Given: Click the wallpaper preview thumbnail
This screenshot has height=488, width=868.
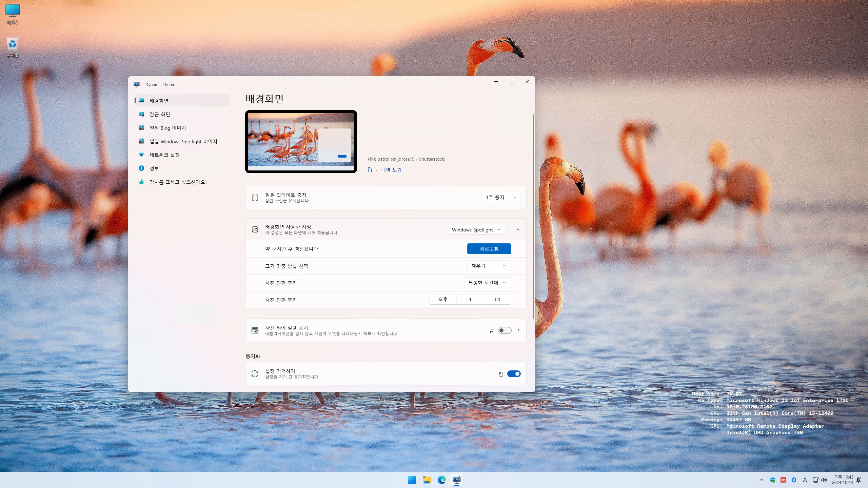Looking at the screenshot, I should point(301,142).
